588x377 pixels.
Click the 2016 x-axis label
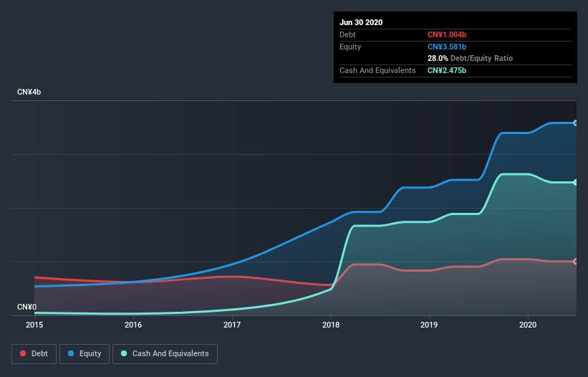pyautogui.click(x=133, y=325)
